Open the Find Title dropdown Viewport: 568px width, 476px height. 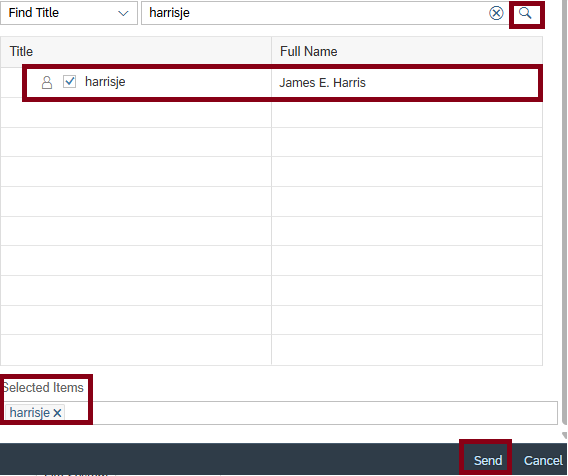(x=68, y=13)
